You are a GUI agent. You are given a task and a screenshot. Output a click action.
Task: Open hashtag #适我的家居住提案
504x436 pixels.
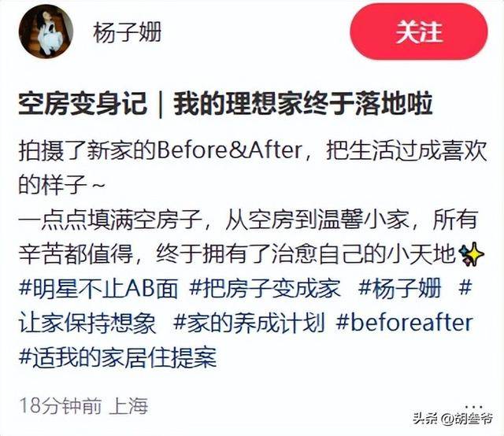click(x=117, y=357)
